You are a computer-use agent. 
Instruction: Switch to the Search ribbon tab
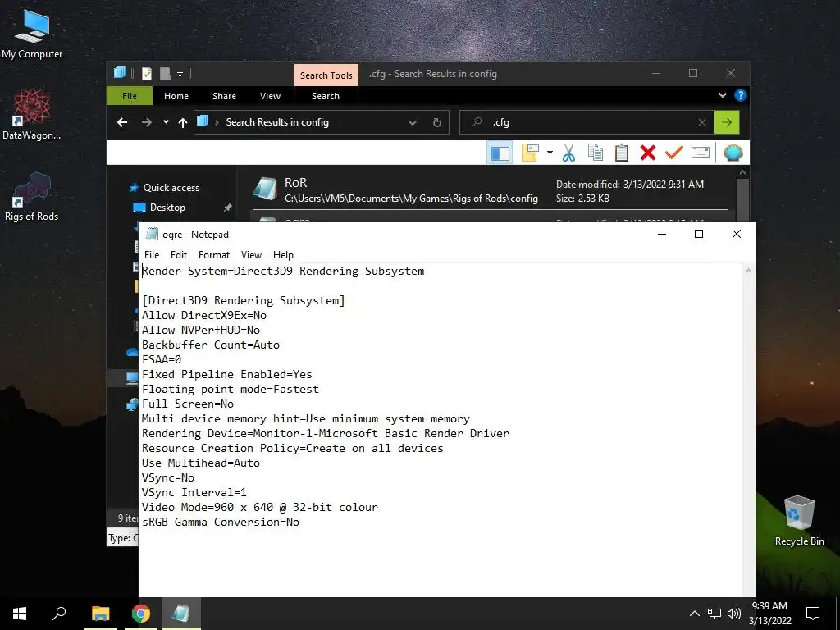tap(326, 96)
